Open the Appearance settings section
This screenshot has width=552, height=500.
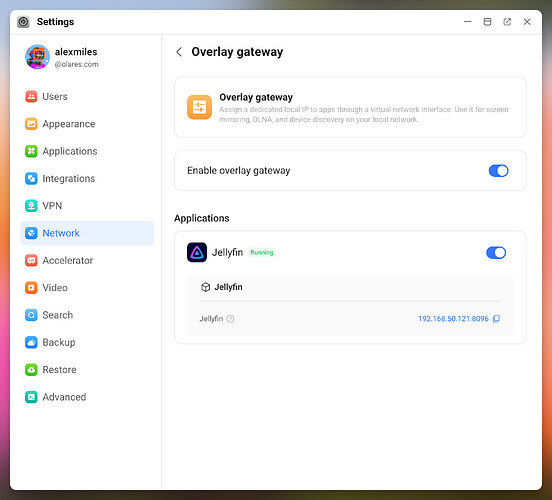click(x=87, y=124)
